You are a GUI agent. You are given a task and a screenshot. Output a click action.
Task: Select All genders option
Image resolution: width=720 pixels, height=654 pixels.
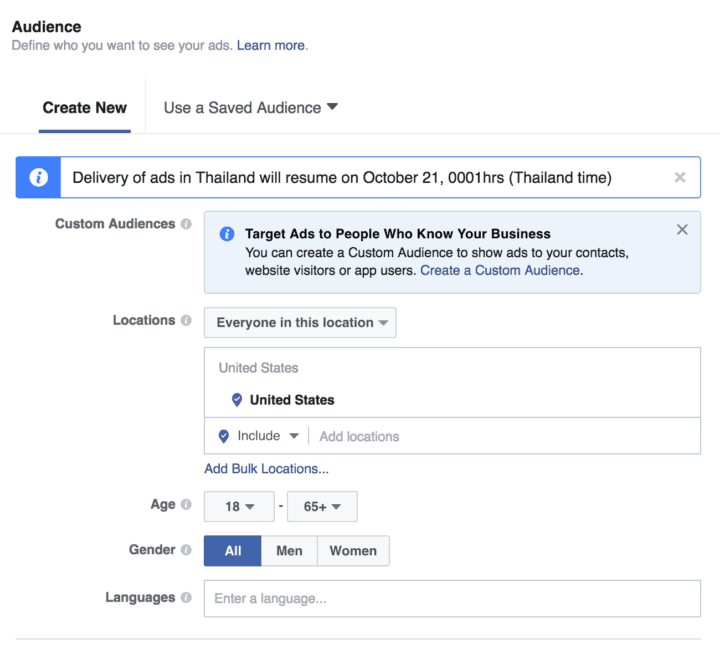tap(233, 551)
